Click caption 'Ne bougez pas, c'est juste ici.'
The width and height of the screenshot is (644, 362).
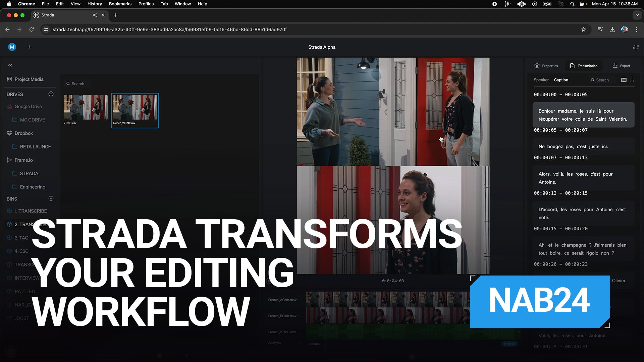(583, 146)
